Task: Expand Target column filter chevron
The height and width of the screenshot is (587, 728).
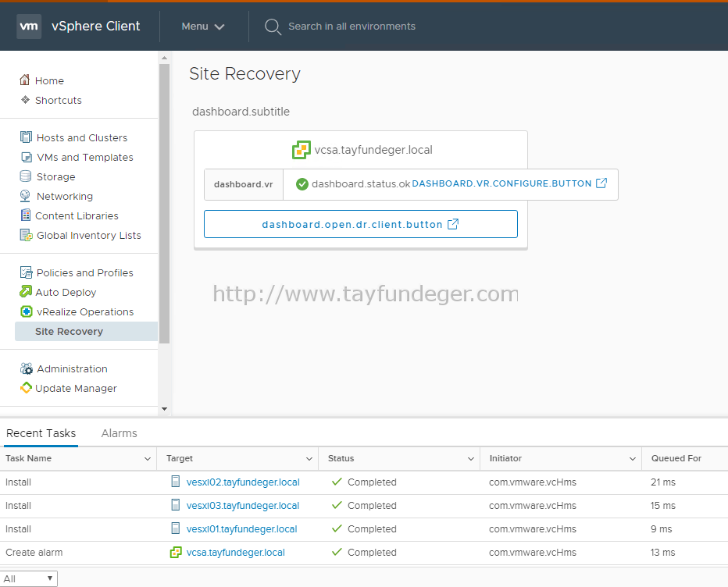Action: pyautogui.click(x=309, y=458)
